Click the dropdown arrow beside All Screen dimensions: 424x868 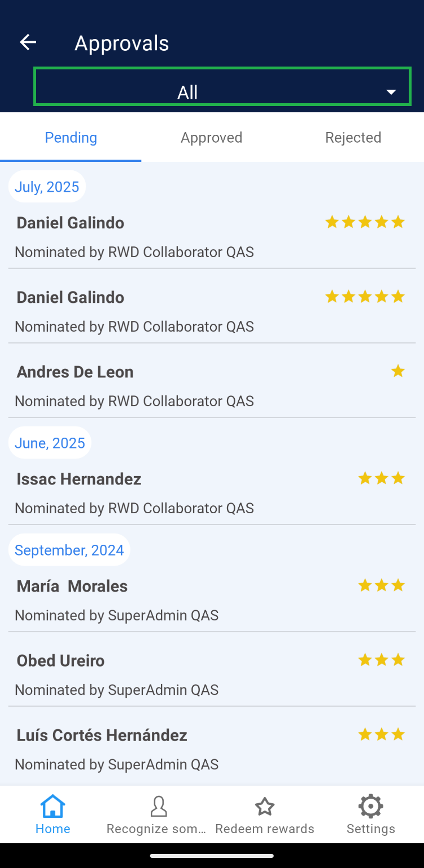(391, 92)
